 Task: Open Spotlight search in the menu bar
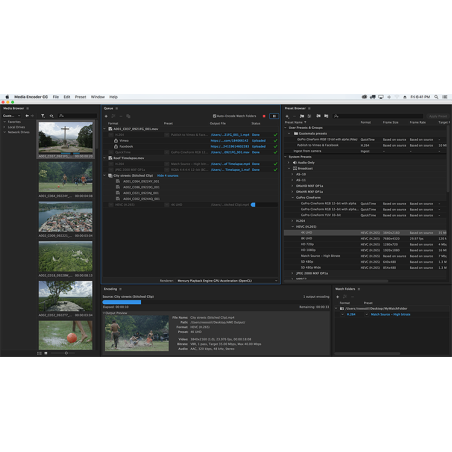point(436,97)
